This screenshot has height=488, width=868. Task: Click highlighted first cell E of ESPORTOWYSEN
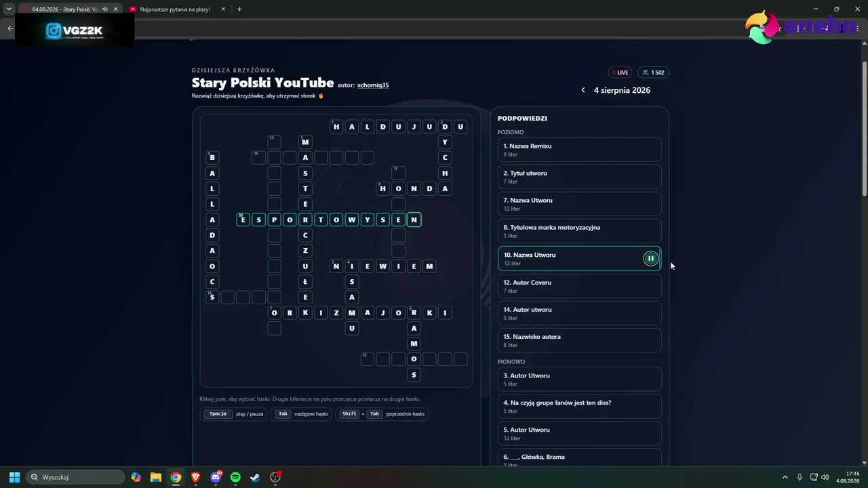pyautogui.click(x=243, y=220)
